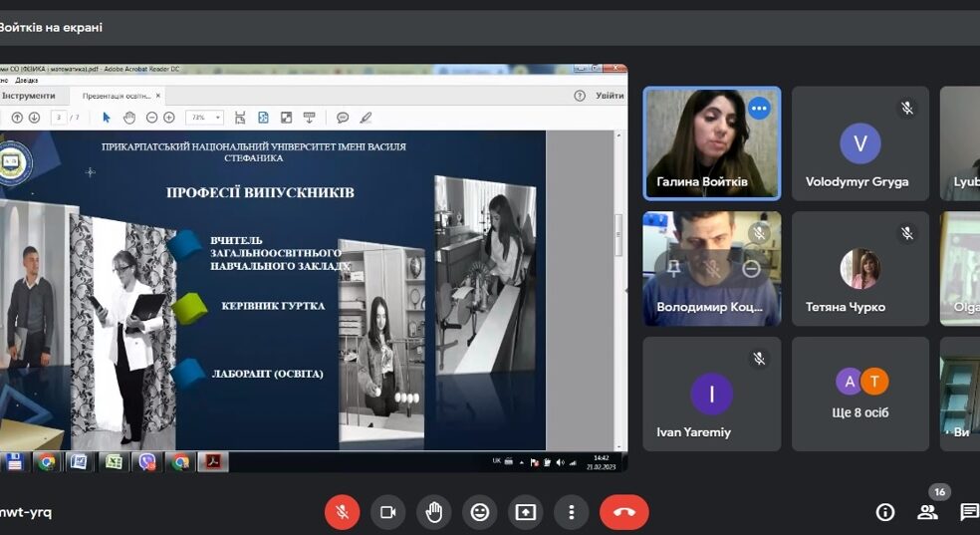Open meeting details info icon

coord(884,512)
